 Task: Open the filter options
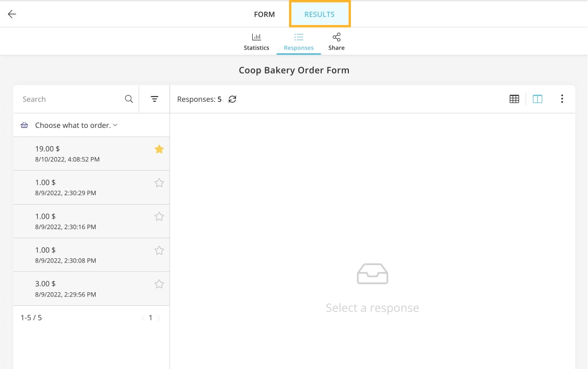tap(154, 99)
